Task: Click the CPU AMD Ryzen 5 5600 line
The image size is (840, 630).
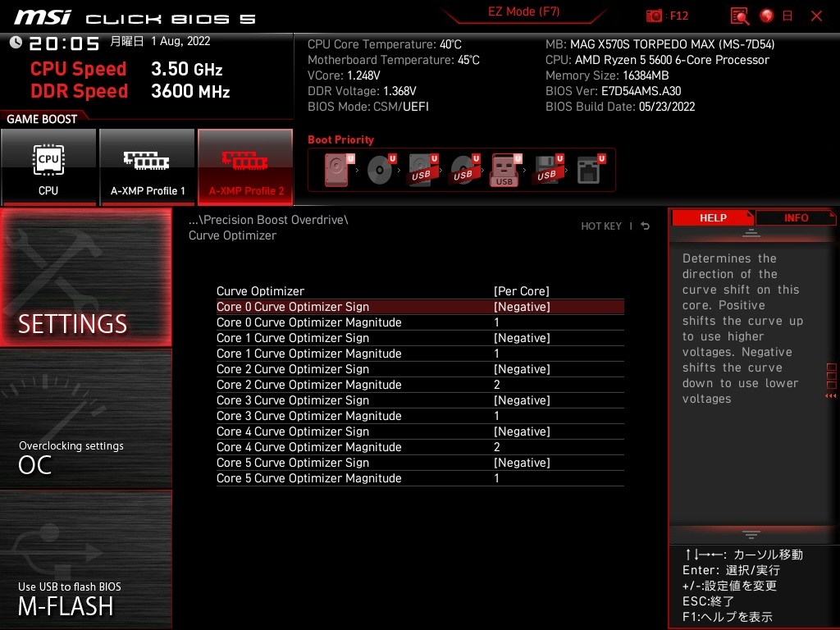Action: [x=657, y=60]
